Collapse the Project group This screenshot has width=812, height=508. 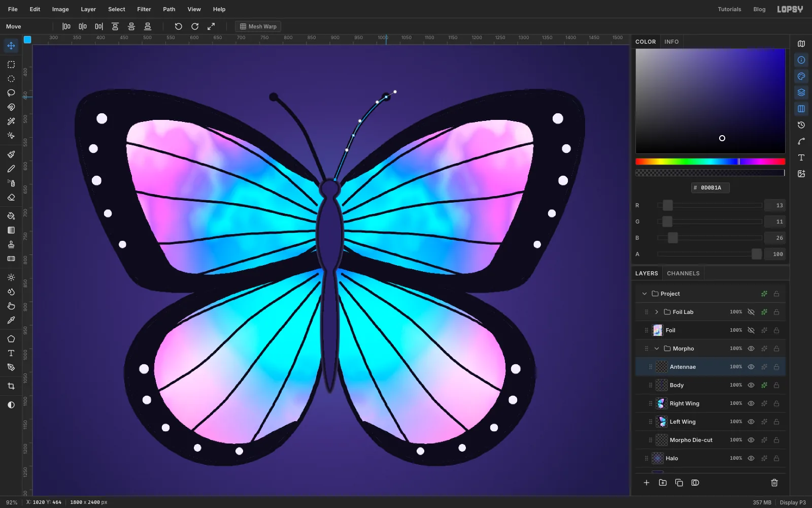point(645,294)
